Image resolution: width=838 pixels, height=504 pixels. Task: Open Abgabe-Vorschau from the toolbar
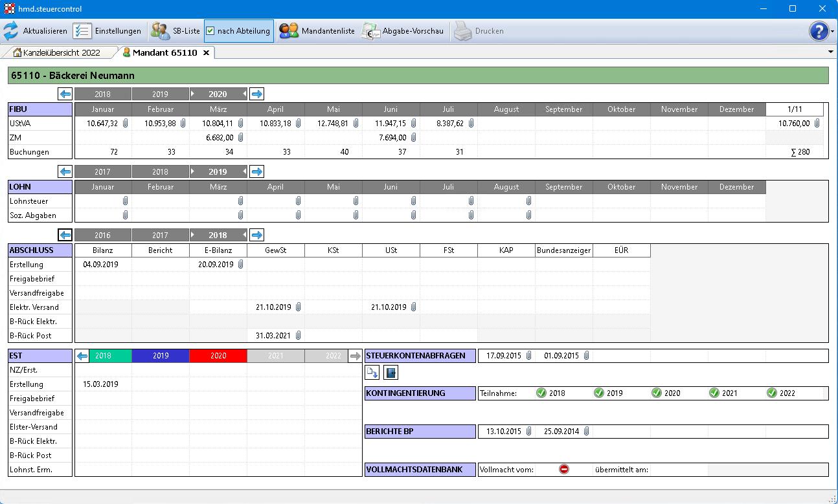coord(370,30)
